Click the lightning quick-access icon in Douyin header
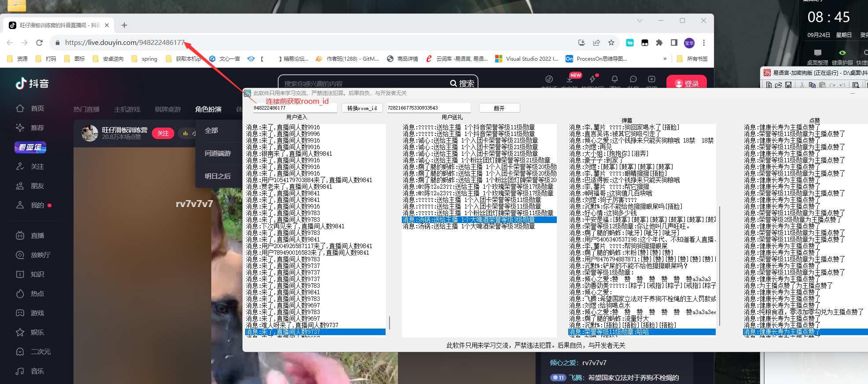868x384 pixels. [x=592, y=79]
